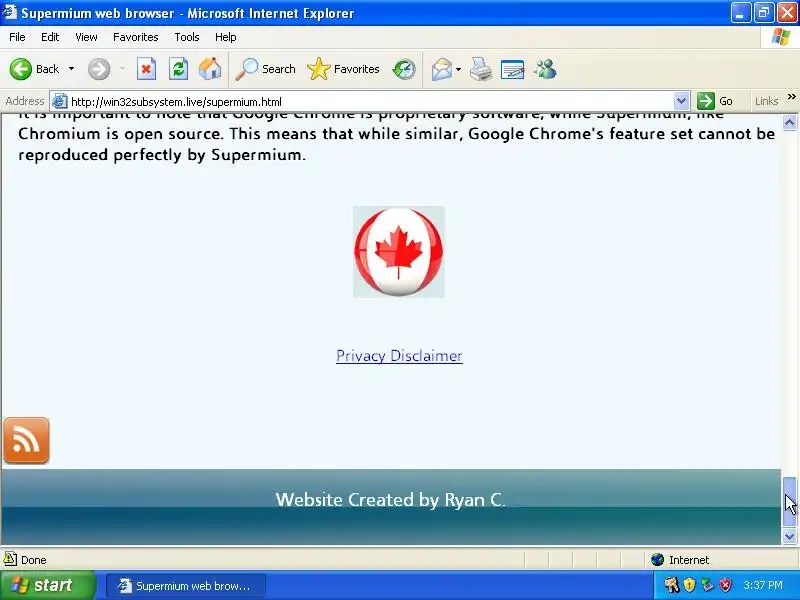Expand the address bar dropdown arrow
The width and height of the screenshot is (800, 600).
(x=681, y=102)
